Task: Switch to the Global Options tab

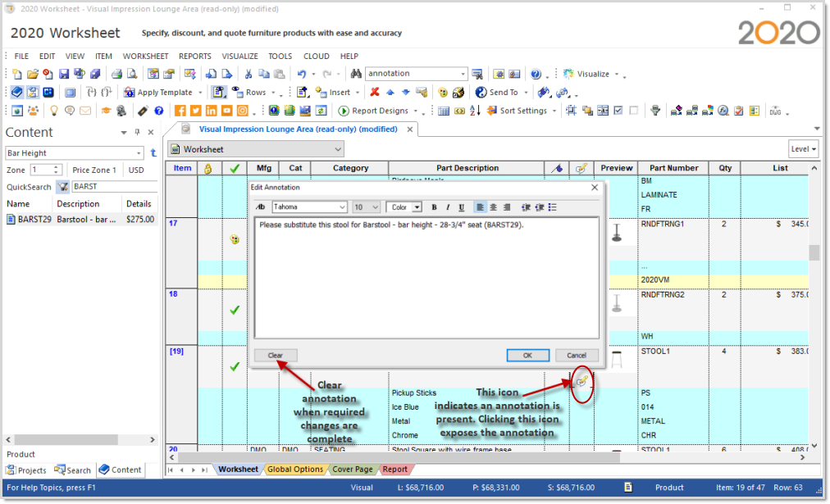Action: click(294, 469)
